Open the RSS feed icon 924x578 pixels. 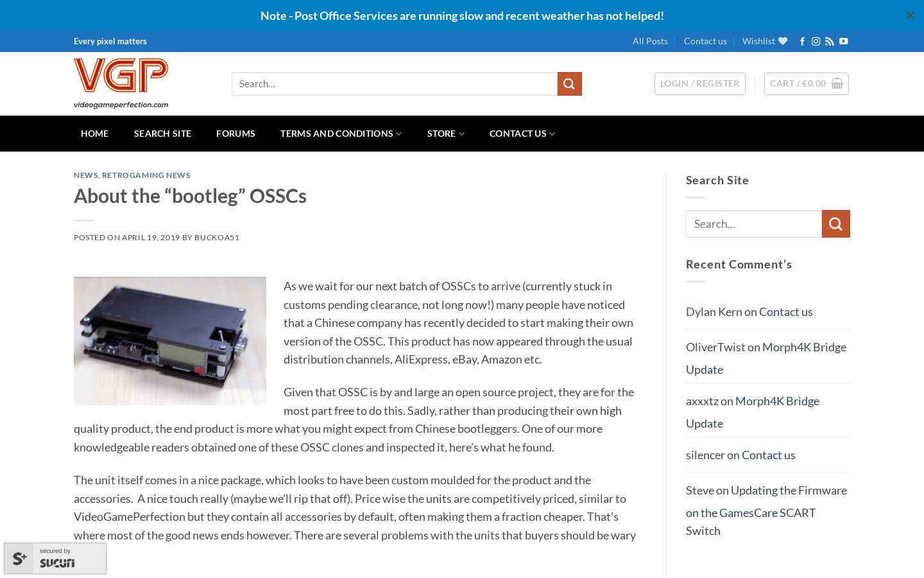tap(830, 41)
